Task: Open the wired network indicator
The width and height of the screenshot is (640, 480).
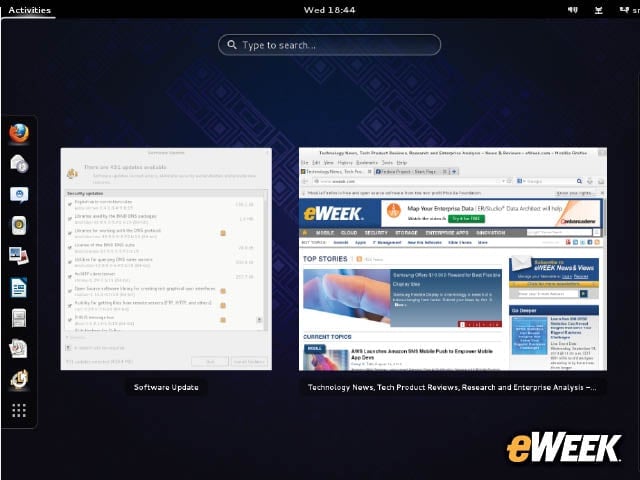Action: tap(598, 10)
